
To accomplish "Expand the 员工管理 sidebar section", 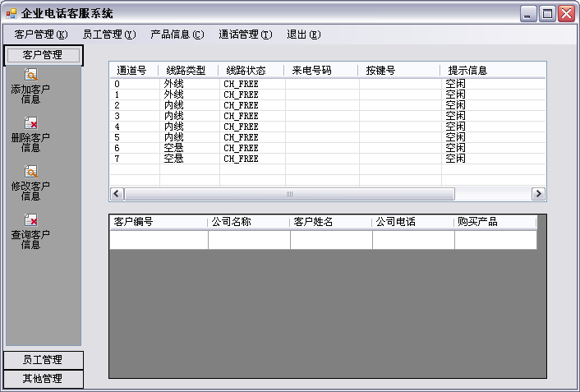I will point(44,360).
